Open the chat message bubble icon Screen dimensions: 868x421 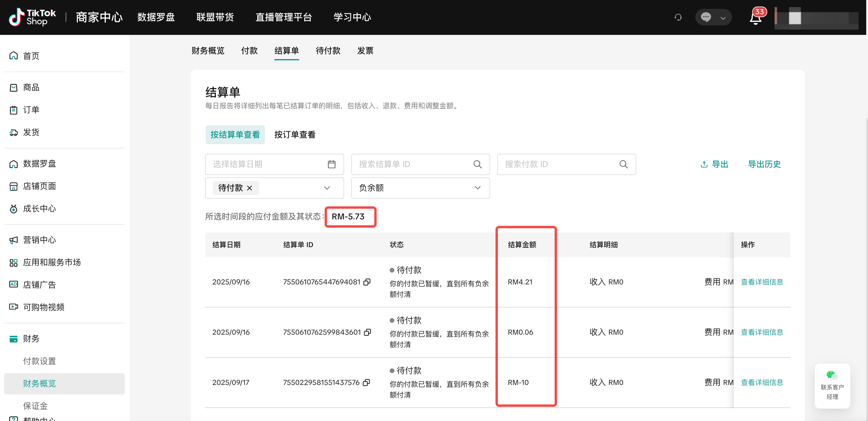pos(706,17)
